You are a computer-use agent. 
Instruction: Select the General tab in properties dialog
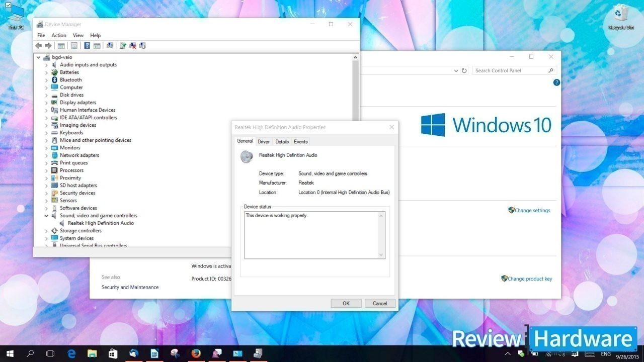tap(245, 141)
